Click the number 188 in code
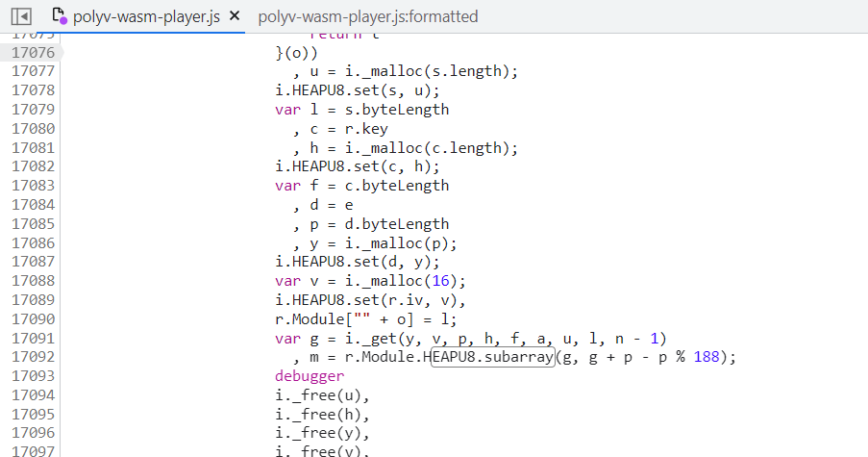The width and height of the screenshot is (868, 457). pyautogui.click(x=707, y=357)
